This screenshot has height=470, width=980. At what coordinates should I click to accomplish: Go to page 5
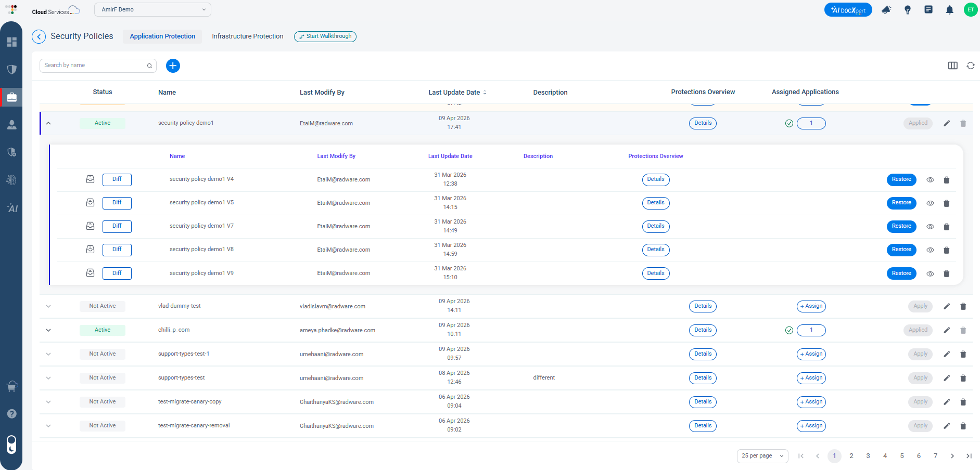pyautogui.click(x=902, y=456)
